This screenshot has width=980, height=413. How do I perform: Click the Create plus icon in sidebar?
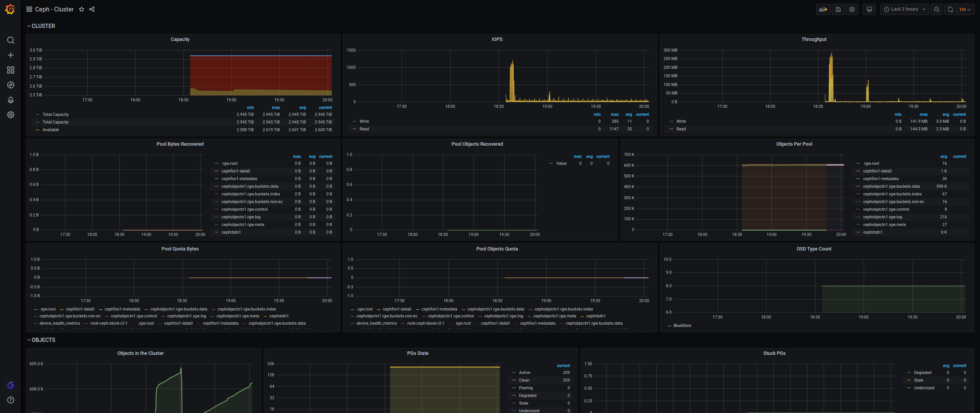click(11, 55)
